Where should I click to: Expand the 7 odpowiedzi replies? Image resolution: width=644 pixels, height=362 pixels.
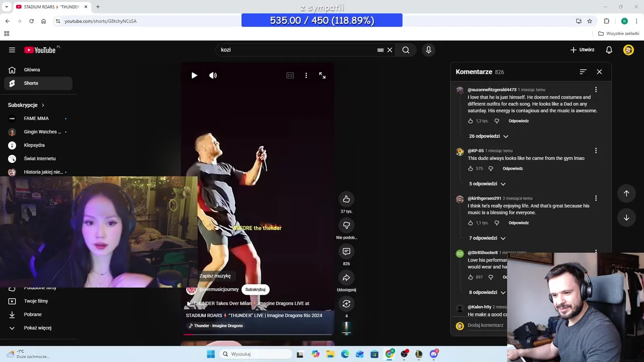487,238
